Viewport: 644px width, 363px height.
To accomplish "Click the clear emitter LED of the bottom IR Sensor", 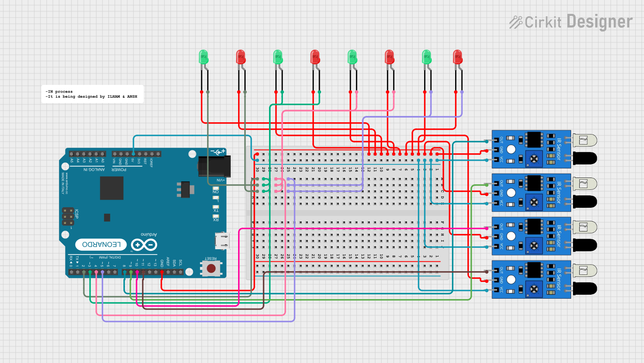I will (585, 270).
